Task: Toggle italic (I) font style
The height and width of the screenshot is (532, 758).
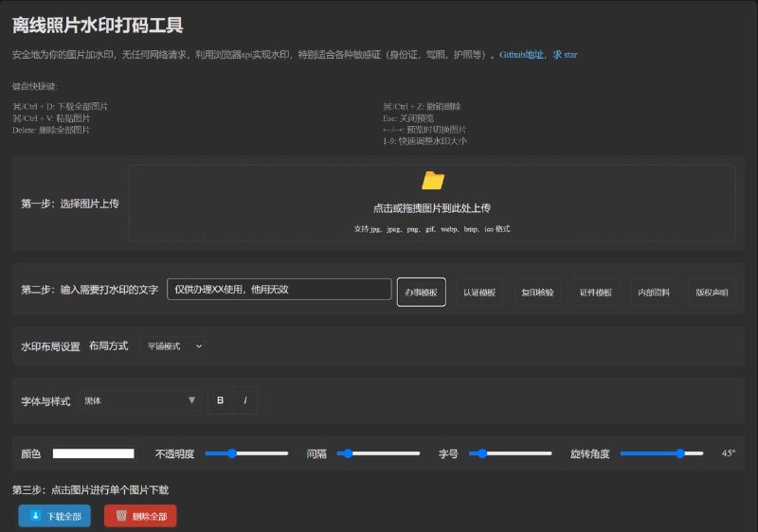Action: coord(244,400)
